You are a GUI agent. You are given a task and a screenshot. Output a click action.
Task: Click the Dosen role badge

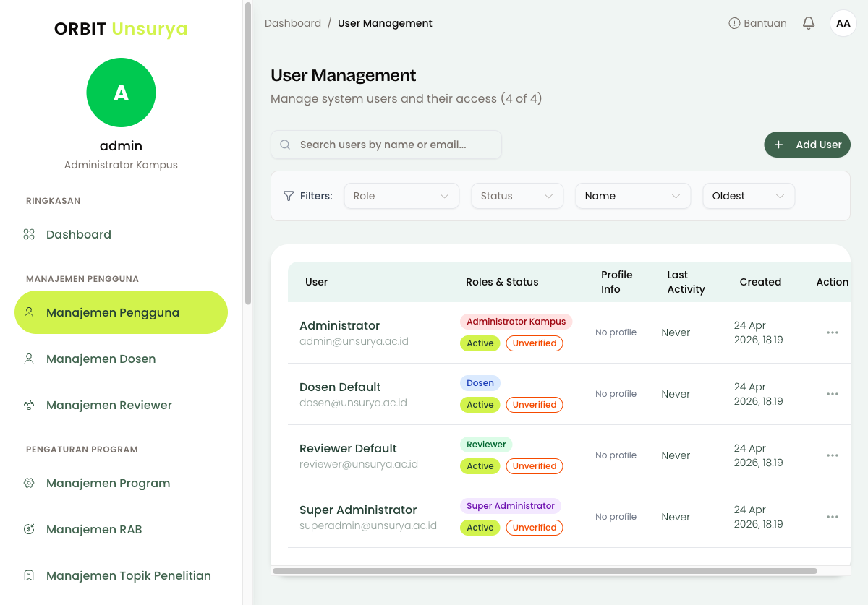tap(480, 383)
